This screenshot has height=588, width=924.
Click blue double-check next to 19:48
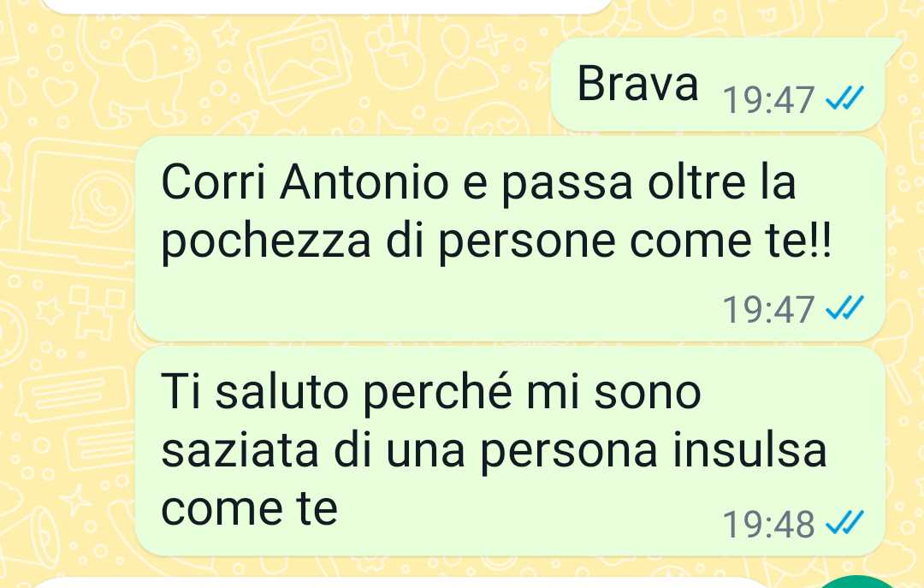coord(844,523)
